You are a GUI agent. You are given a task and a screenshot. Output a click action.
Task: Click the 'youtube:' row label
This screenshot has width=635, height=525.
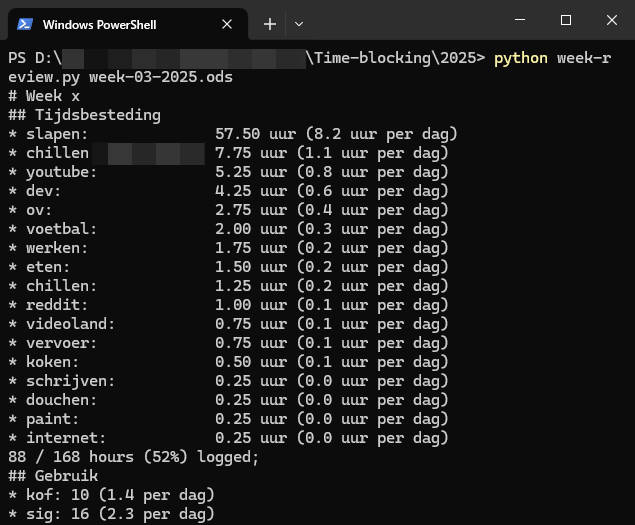click(x=62, y=173)
